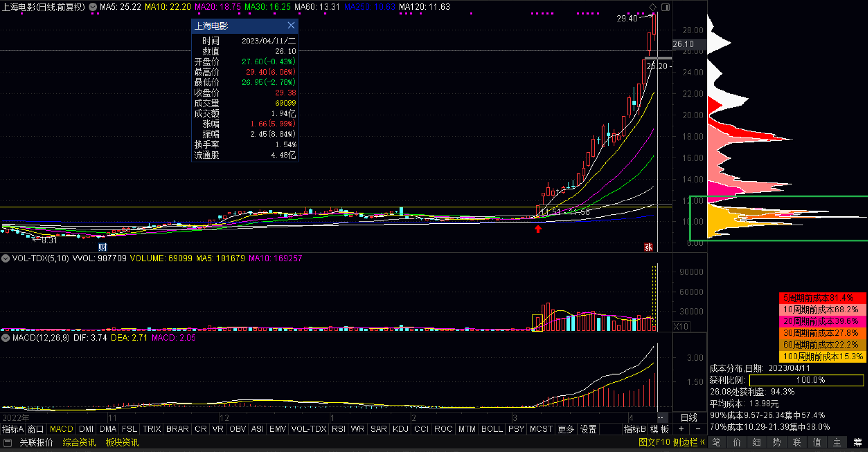Select the 价 sidebar tab

736,442
